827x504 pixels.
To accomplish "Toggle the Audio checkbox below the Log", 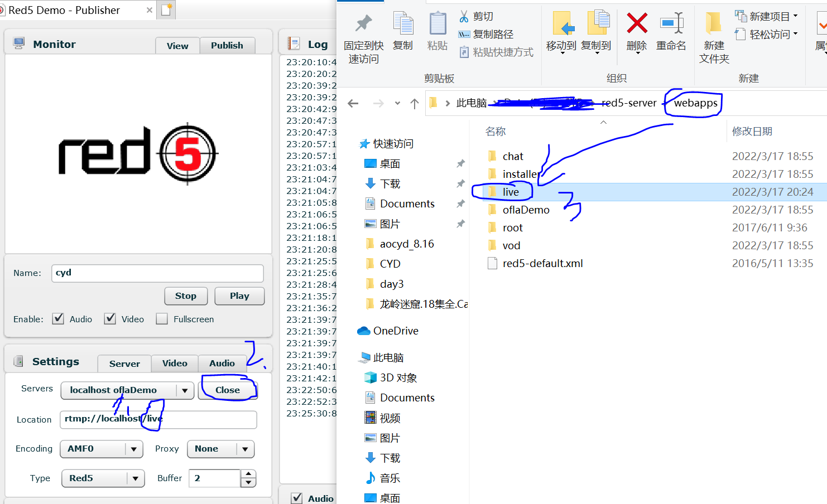I will point(297,498).
